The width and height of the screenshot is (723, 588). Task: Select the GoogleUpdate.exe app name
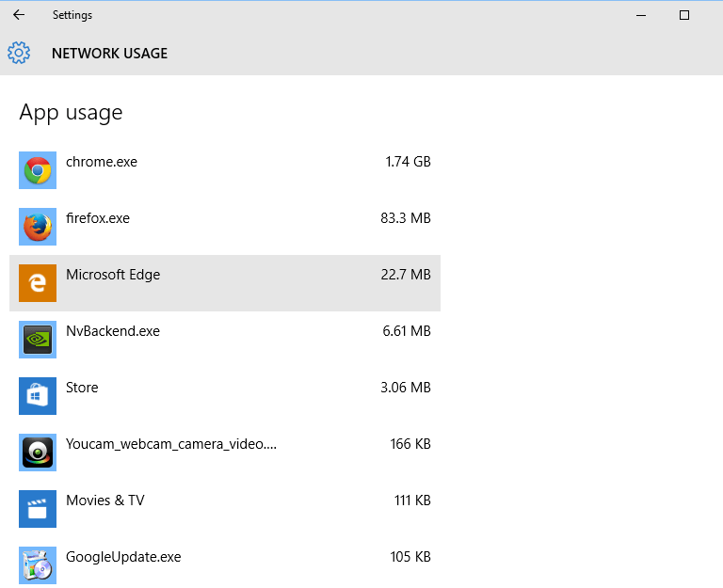coord(123,557)
